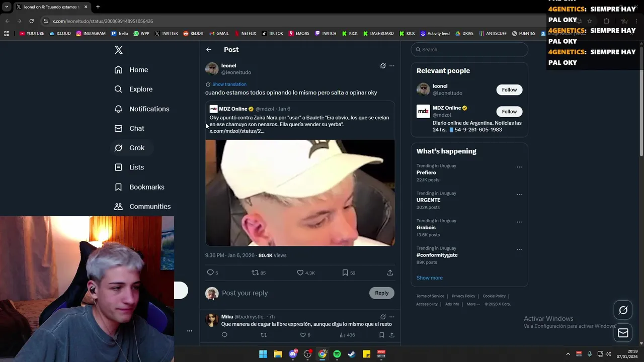Click Show more under What's happening
This screenshot has height=362, width=644.
click(x=429, y=278)
